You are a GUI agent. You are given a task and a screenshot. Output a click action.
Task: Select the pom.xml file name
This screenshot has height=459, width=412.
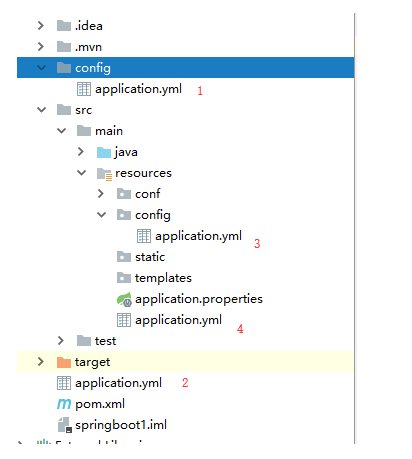(100, 404)
